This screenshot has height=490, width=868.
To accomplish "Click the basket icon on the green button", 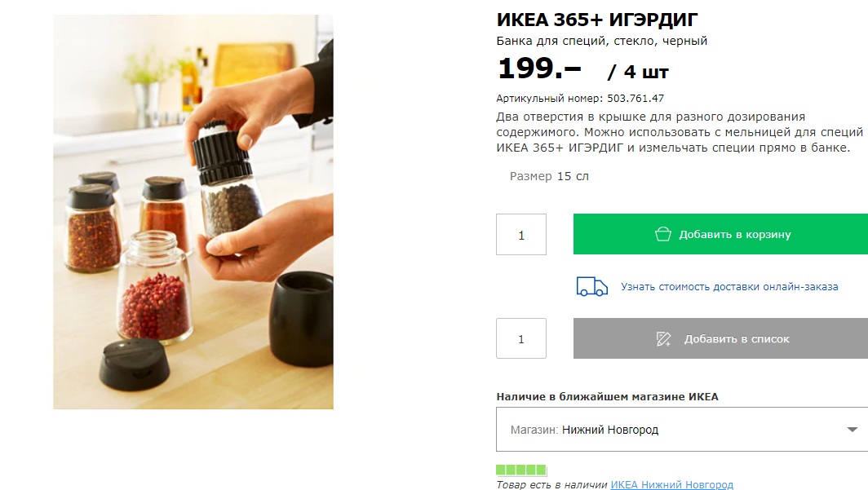I will tap(662, 234).
